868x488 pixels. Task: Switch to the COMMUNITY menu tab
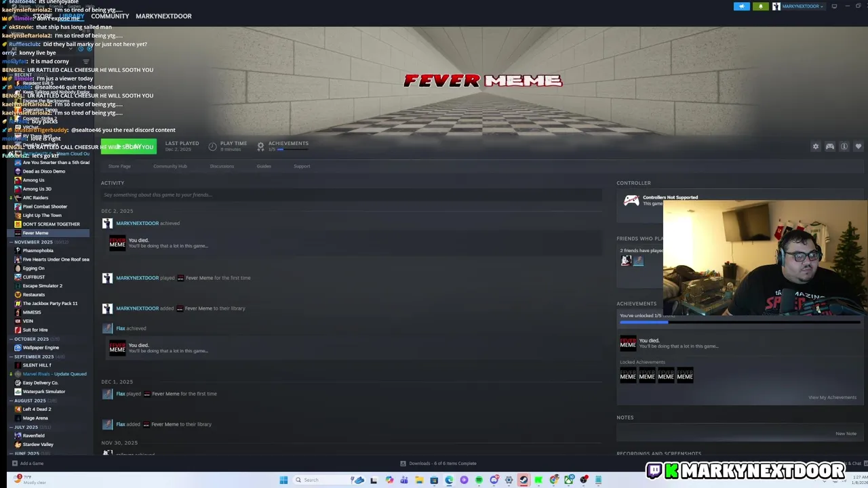pyautogui.click(x=110, y=16)
